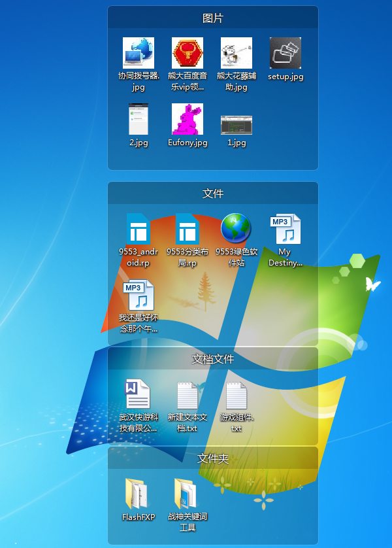Select the 新建文本文档.txt file icon
392x548 pixels.
tap(188, 395)
